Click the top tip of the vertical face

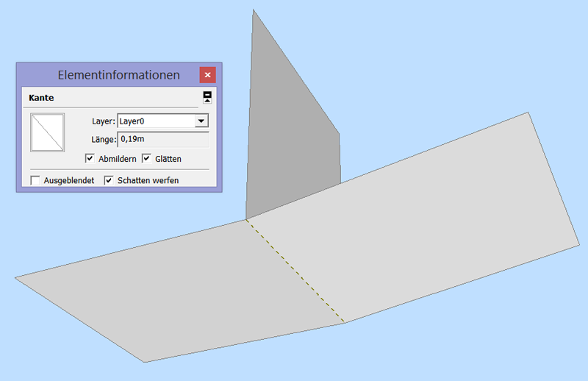tap(254, 10)
